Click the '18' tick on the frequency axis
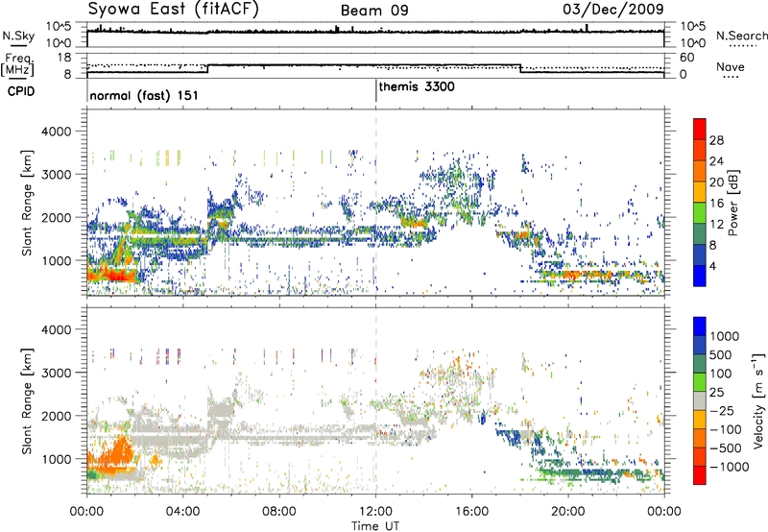The width and height of the screenshot is (768, 532). click(x=64, y=58)
